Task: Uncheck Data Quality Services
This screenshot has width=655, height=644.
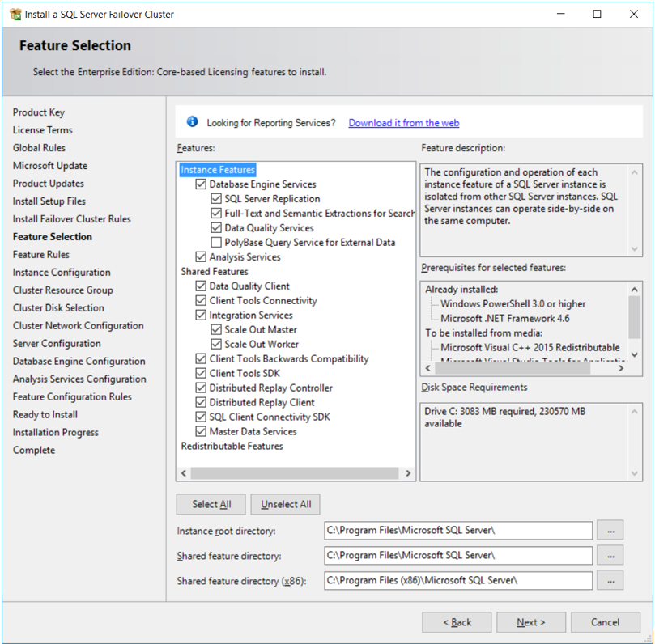Action: coord(216,228)
